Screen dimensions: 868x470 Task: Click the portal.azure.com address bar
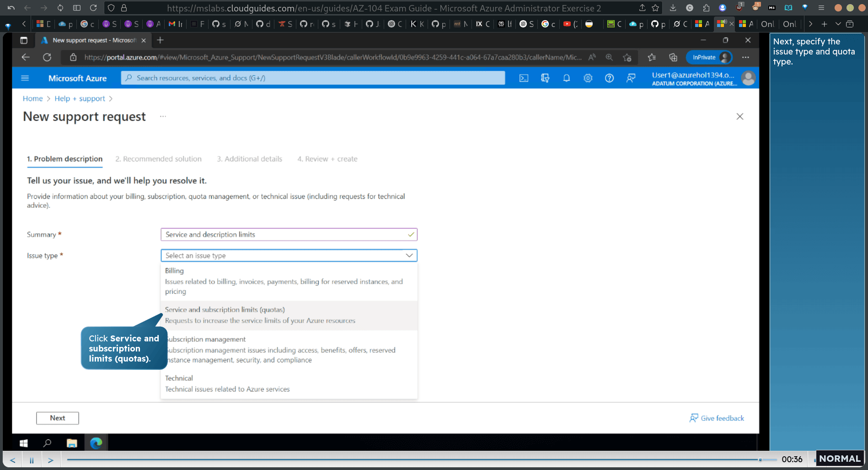pos(333,57)
